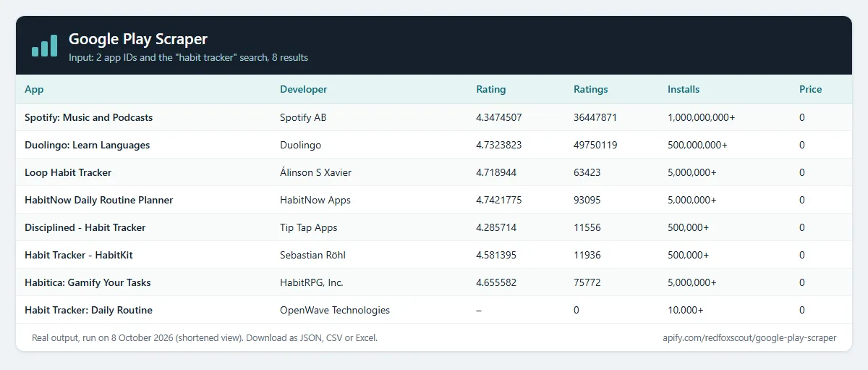Click Loop Habit Tracker installs 5,000,000+
Screen dimensions: 868x370
click(692, 172)
